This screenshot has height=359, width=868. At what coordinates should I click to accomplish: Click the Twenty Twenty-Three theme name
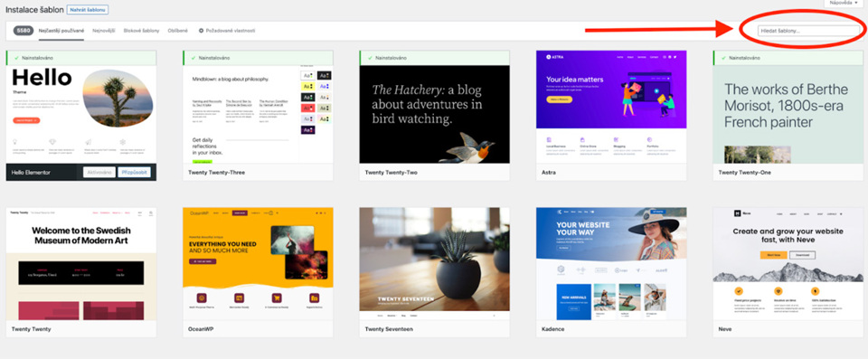[216, 173]
